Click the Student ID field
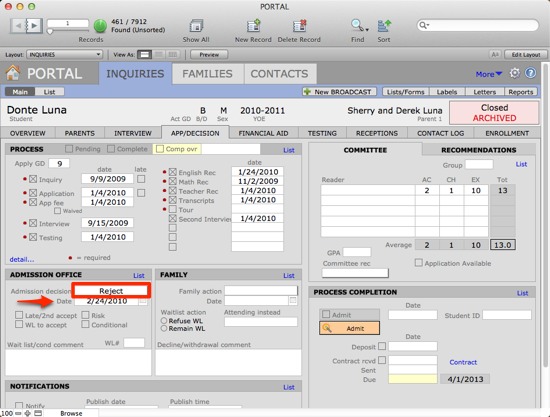This screenshot has height=417, width=550. pos(507,315)
